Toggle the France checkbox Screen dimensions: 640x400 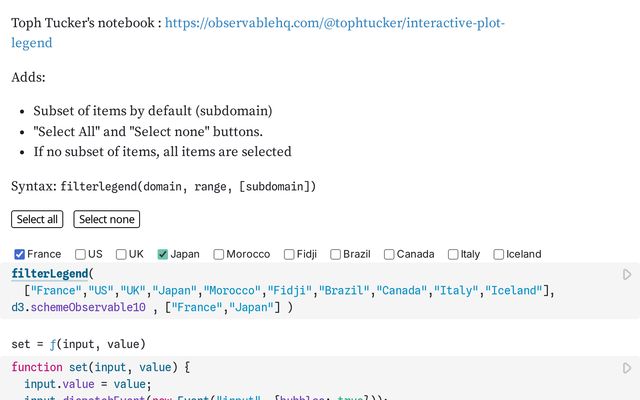pos(19,254)
